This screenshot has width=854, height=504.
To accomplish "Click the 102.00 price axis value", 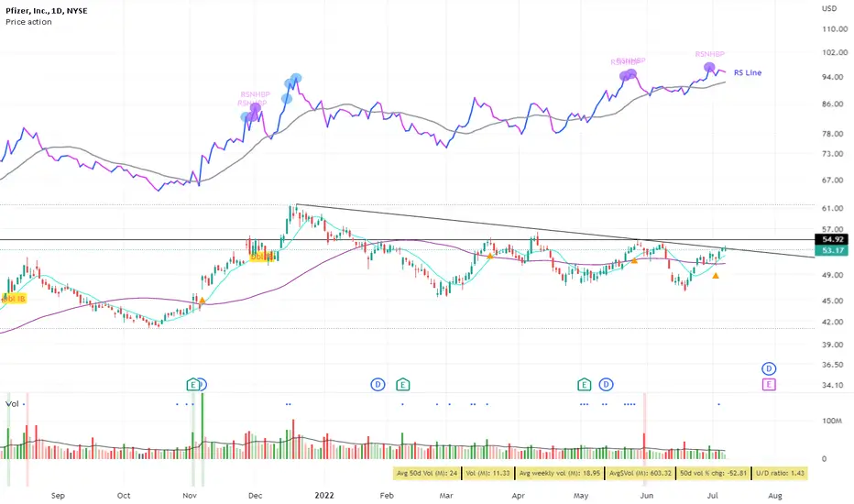I will (835, 52).
